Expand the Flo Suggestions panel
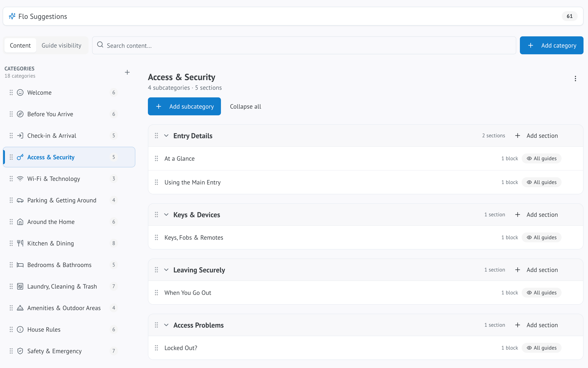The width and height of the screenshot is (588, 368). point(293,16)
